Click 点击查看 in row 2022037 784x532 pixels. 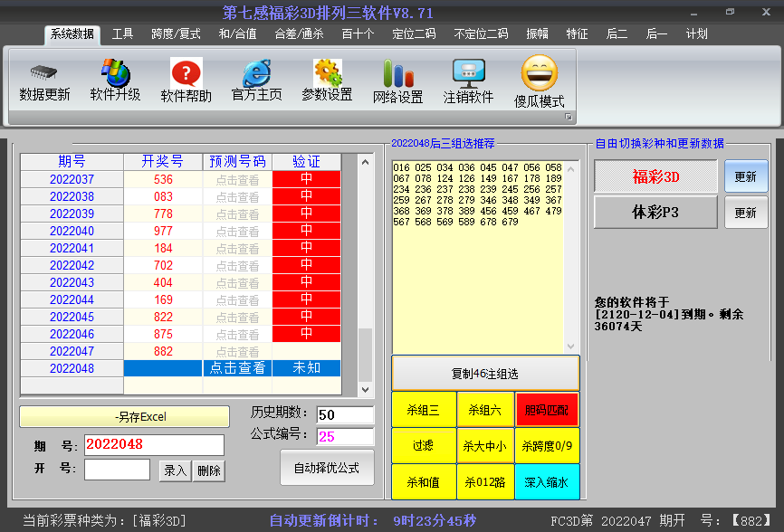tap(237, 179)
